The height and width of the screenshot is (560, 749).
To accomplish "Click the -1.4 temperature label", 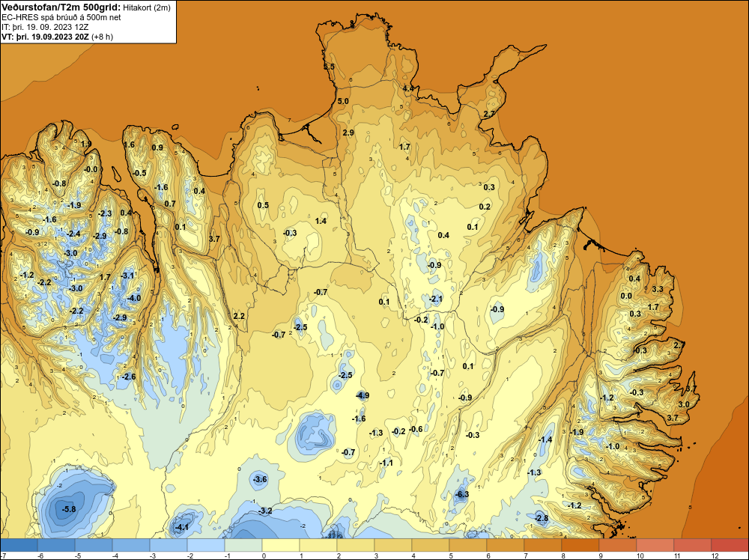I will click(545, 439).
